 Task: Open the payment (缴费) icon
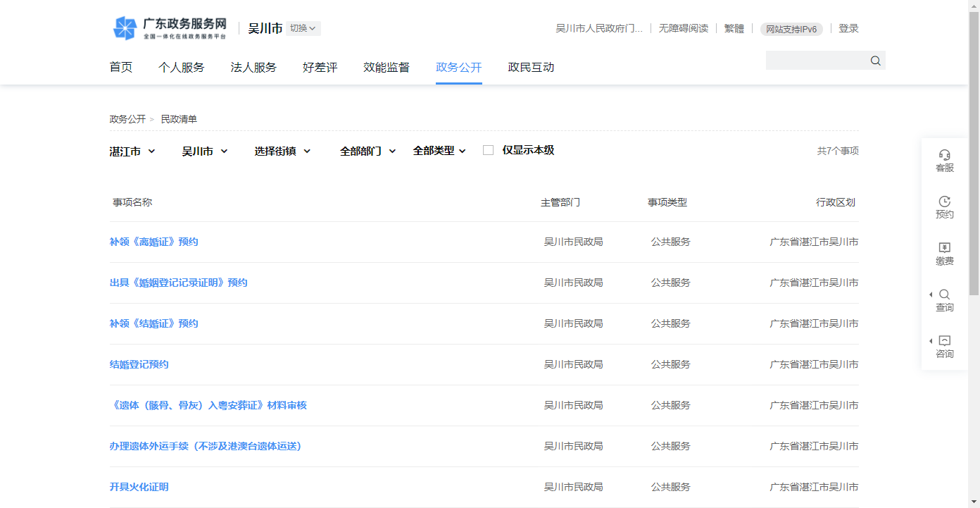pyautogui.click(x=944, y=248)
